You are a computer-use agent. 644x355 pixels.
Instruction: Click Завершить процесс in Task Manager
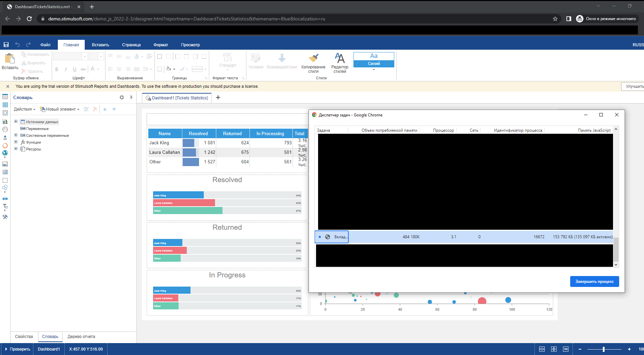[x=594, y=281]
